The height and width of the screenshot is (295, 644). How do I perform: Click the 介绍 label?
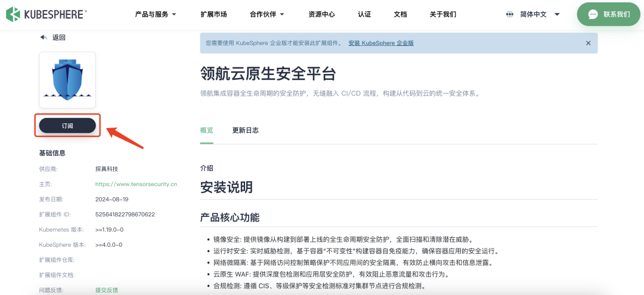pos(206,168)
